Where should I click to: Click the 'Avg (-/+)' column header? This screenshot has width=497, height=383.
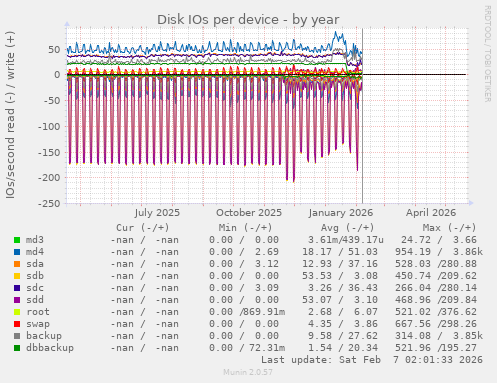pyautogui.click(x=347, y=228)
